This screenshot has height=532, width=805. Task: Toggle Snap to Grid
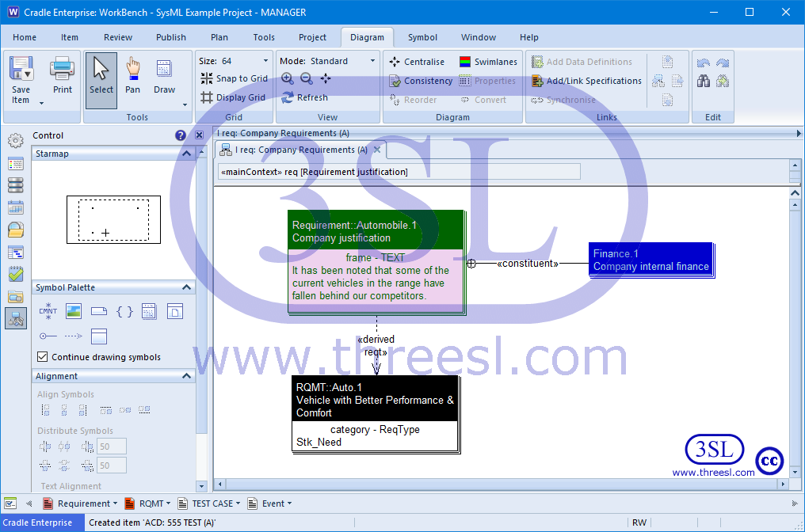(x=234, y=78)
